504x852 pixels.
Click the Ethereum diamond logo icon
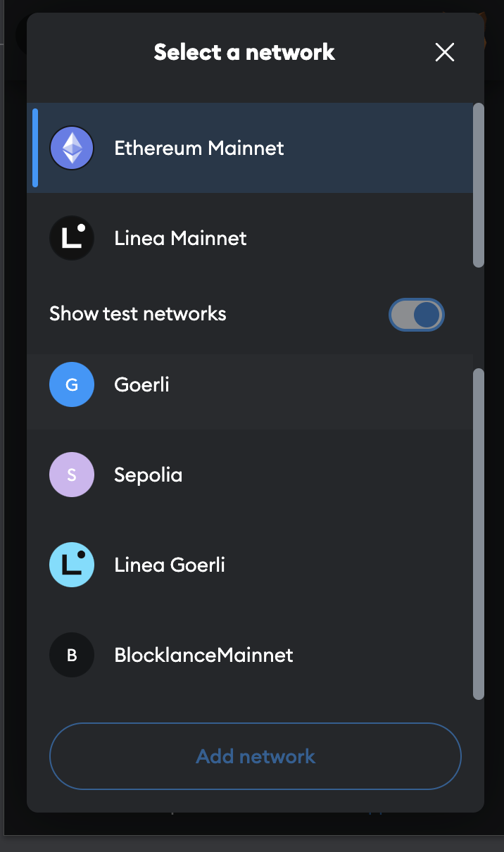[72, 148]
